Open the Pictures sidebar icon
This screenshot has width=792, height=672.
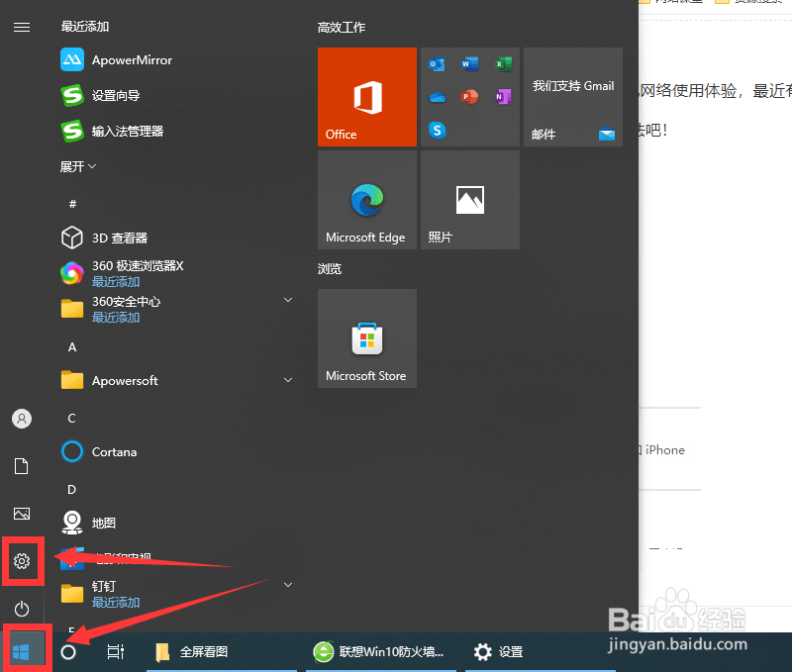[x=22, y=514]
